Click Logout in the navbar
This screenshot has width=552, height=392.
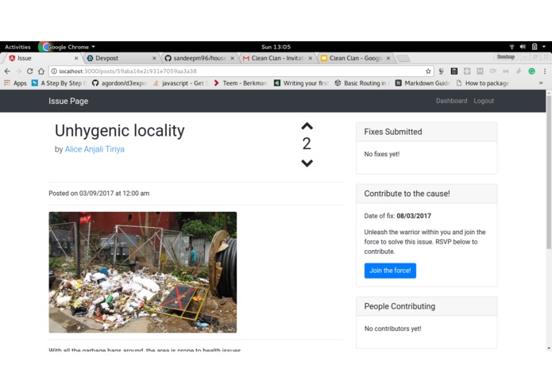[x=484, y=101]
